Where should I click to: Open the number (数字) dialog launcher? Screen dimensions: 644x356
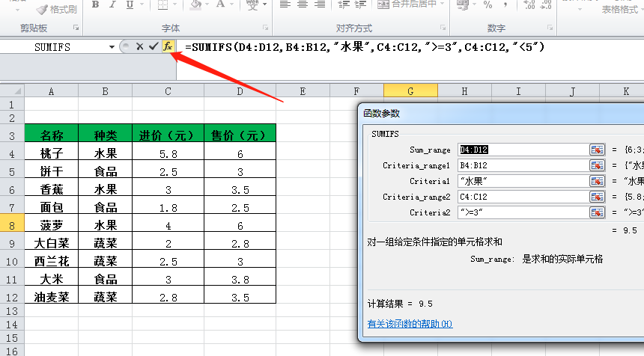point(550,28)
